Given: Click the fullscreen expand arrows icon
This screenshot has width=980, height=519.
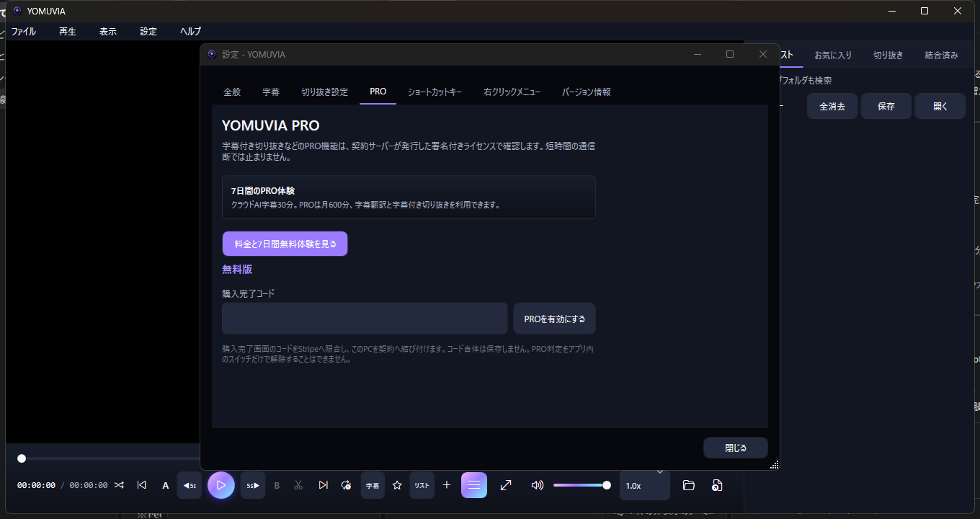Looking at the screenshot, I should [506, 485].
